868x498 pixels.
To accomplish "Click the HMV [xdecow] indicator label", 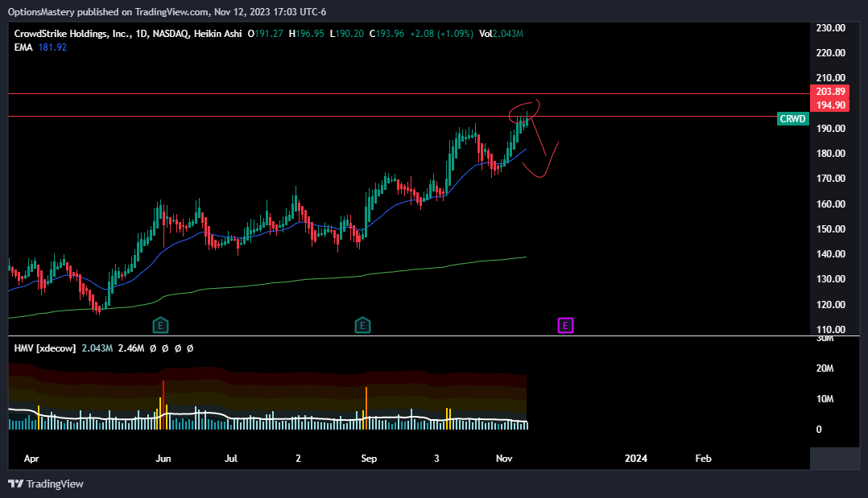I will (x=45, y=348).
